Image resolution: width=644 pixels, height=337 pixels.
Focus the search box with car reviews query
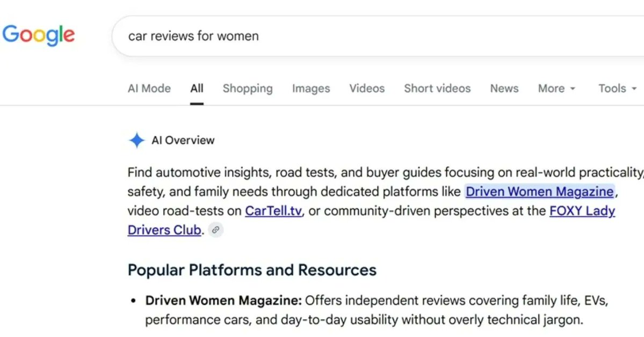click(x=378, y=36)
